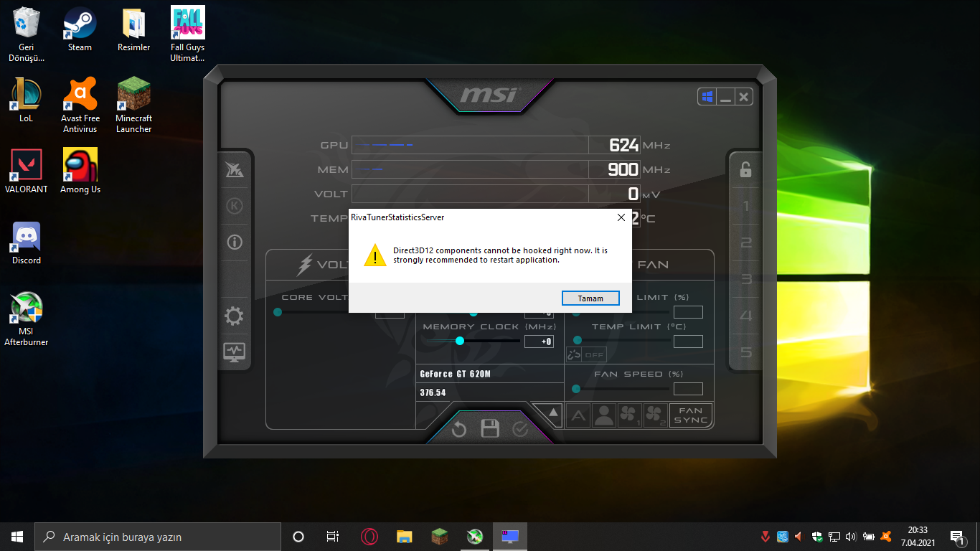Select the MSI Afterburner desktop shortcut

pyautogui.click(x=27, y=319)
